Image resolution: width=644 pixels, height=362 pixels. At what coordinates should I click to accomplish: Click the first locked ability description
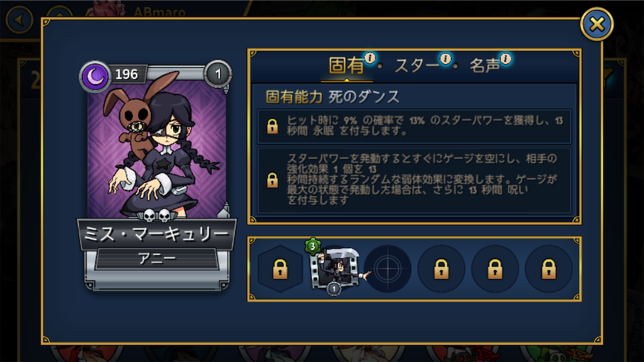coord(414,126)
